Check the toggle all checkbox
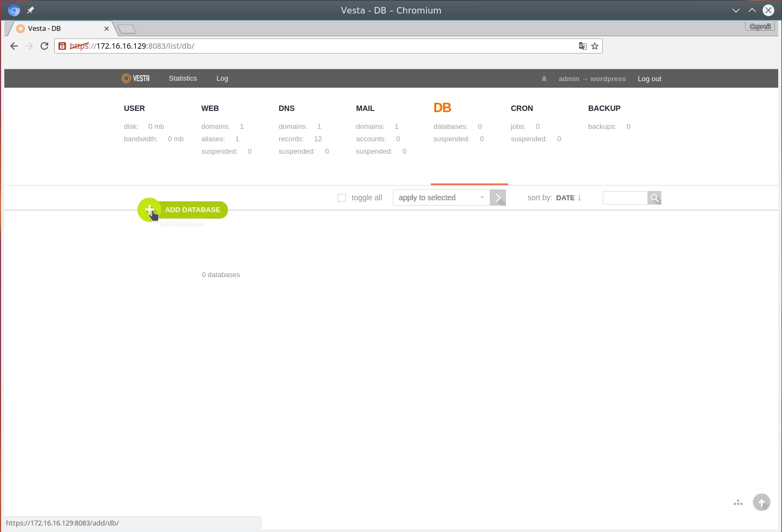Screen dimensions: 782x532 [341, 198]
